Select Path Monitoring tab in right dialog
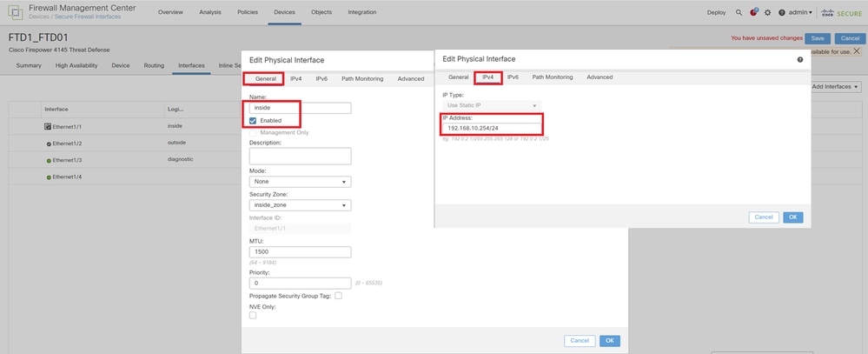 coord(553,77)
